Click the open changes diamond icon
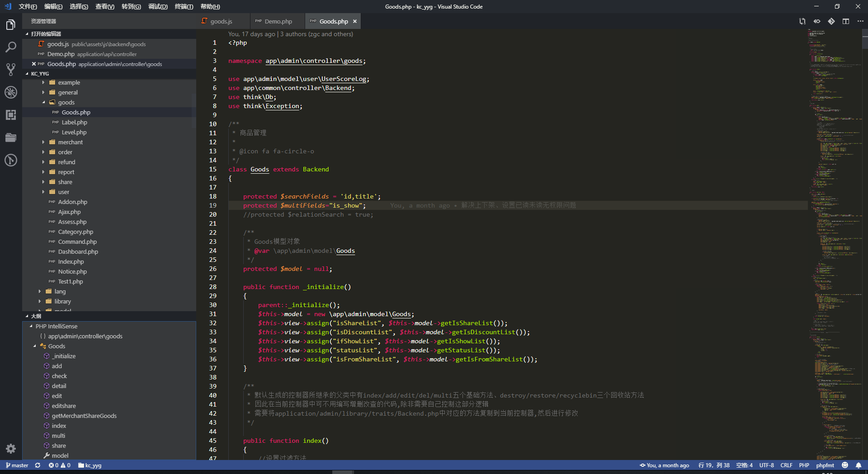 [831, 21]
